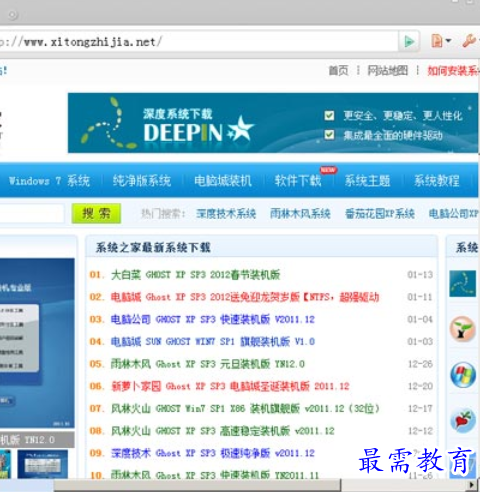Click the 系统之家最新系统下载 heading
480x492 pixels.
(153, 248)
